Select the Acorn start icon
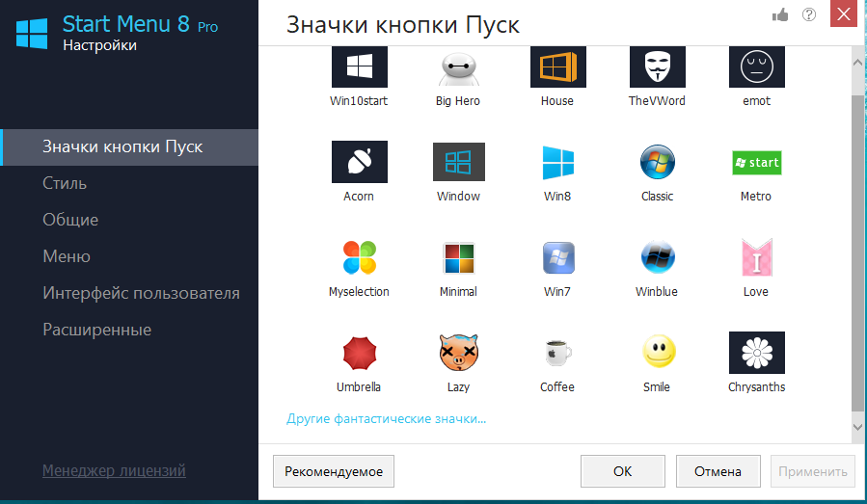867x504 pixels. click(x=360, y=162)
